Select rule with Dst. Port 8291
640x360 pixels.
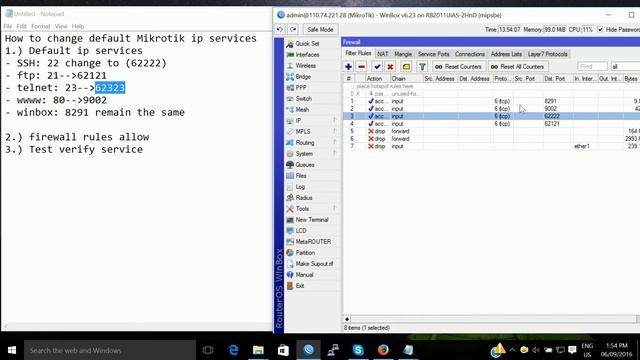[491, 101]
